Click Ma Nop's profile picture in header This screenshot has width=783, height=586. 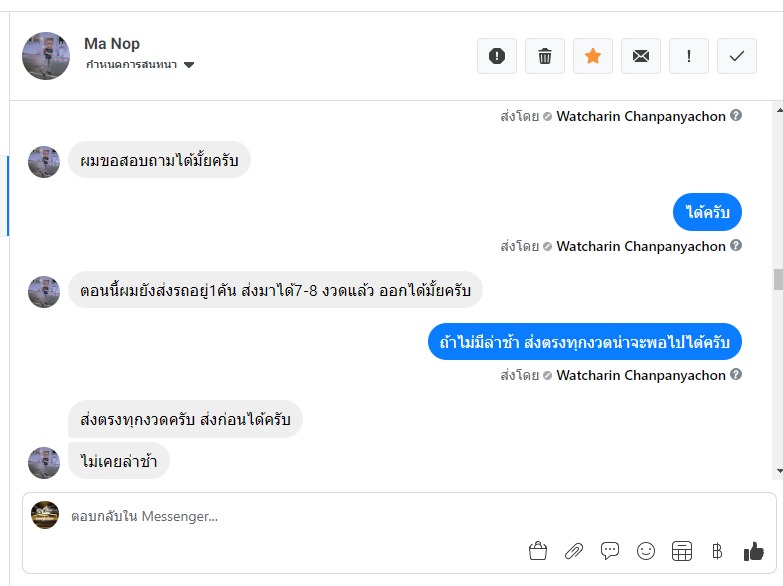click(46, 56)
